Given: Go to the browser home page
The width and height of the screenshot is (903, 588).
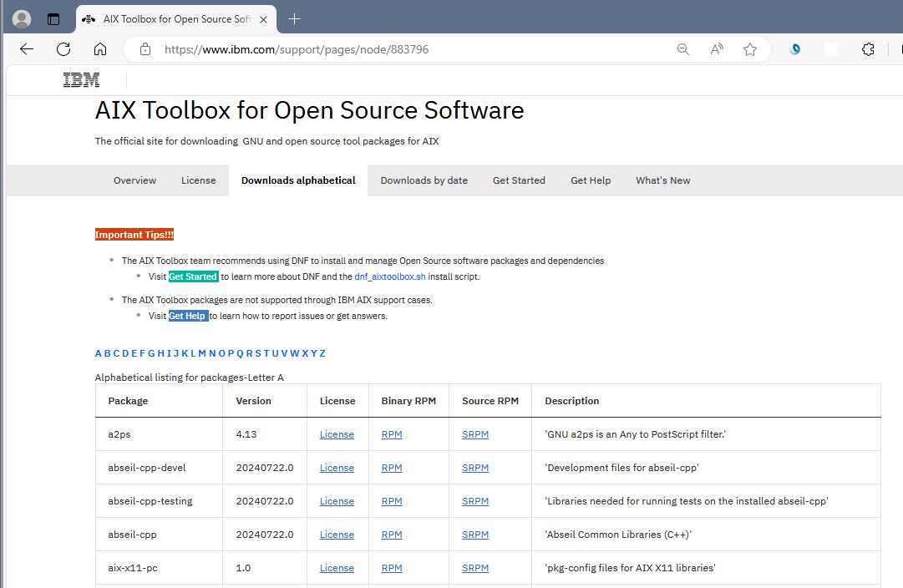Looking at the screenshot, I should [100, 49].
